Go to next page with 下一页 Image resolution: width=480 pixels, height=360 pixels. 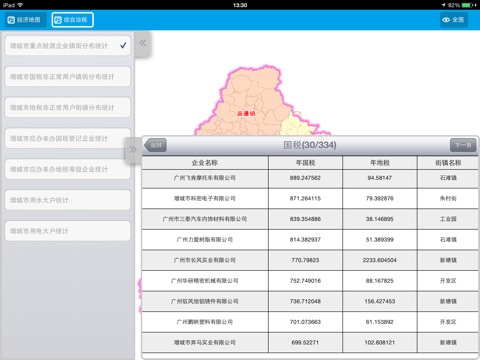pyautogui.click(x=463, y=145)
